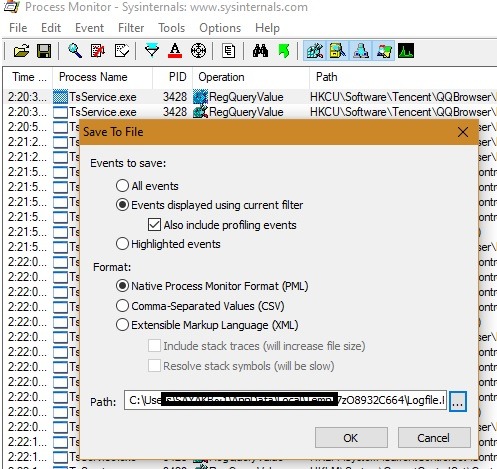Open the Help menu
Screen dimensions: 497x469
[267, 28]
